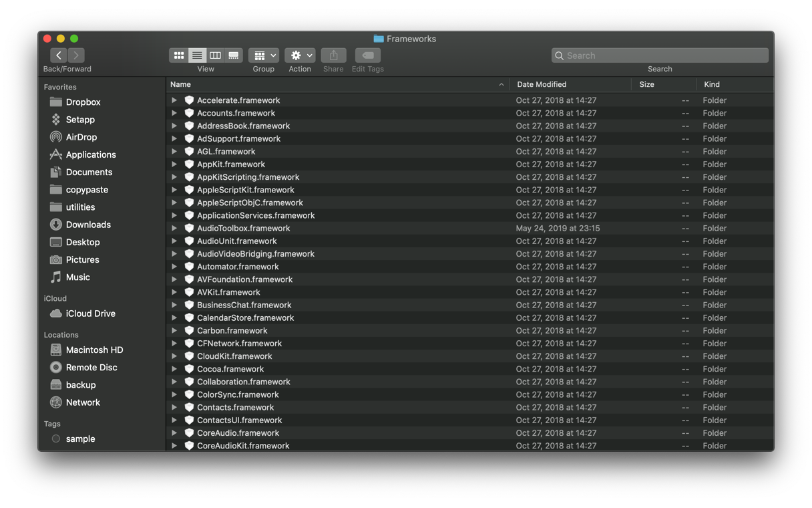Select the BusinessChat.framework row

[470, 305]
